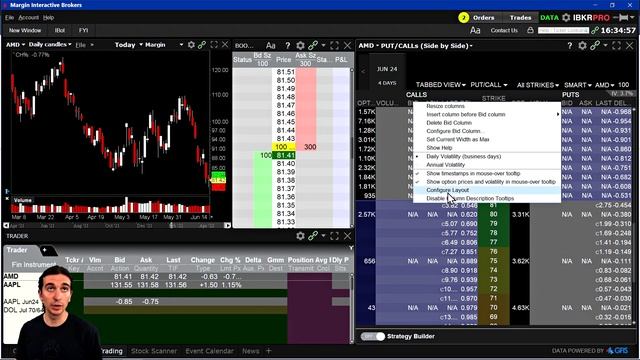This screenshot has width=640, height=360.
Task: Add new workspace tab with plus
Action: [x=269, y=351]
